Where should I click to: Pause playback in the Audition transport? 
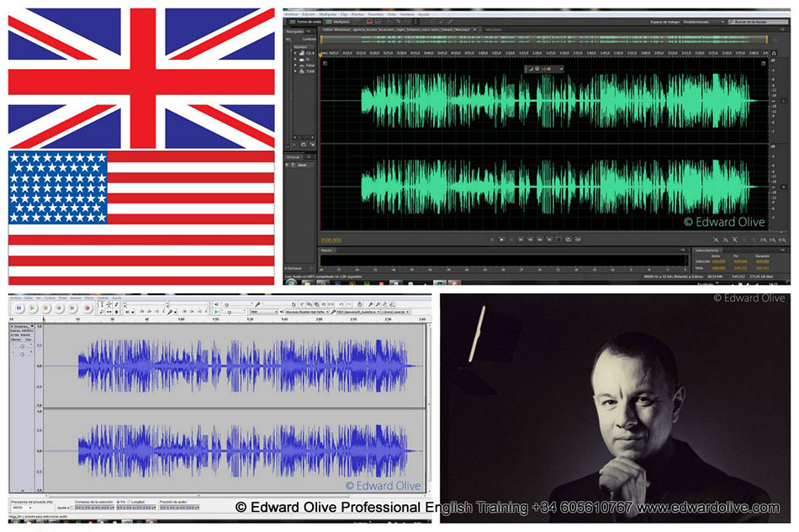511,240
